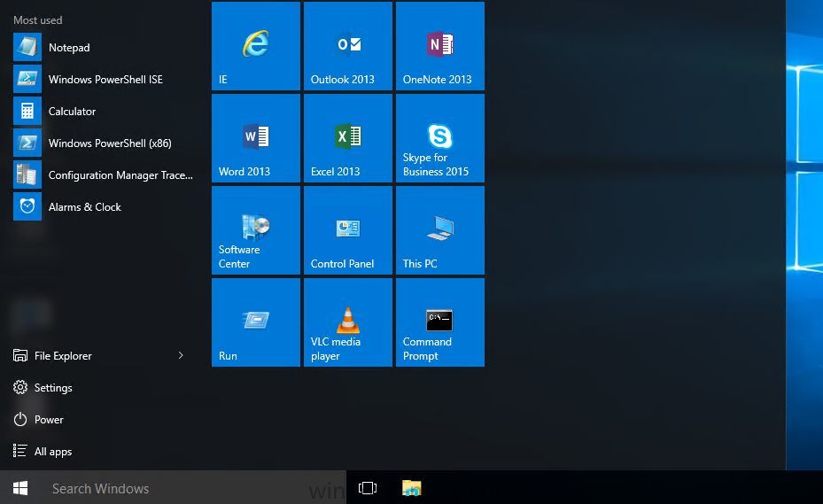Click the Calculator icon
This screenshot has width=823, height=504.
(27, 112)
